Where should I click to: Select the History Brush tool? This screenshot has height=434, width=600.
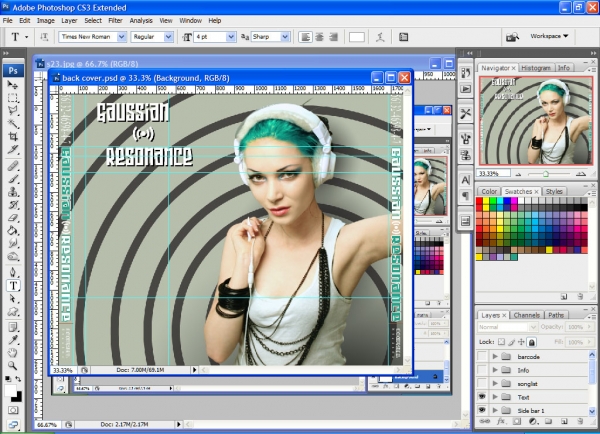click(x=13, y=205)
